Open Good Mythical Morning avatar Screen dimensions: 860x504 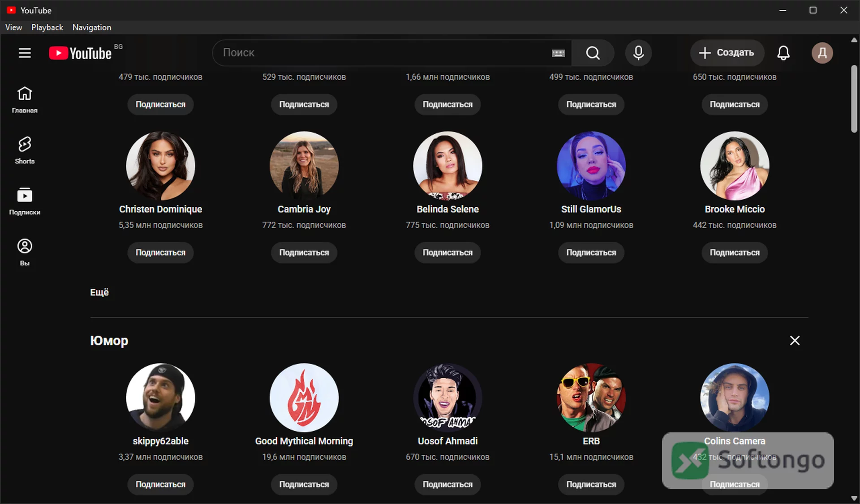coord(304,397)
